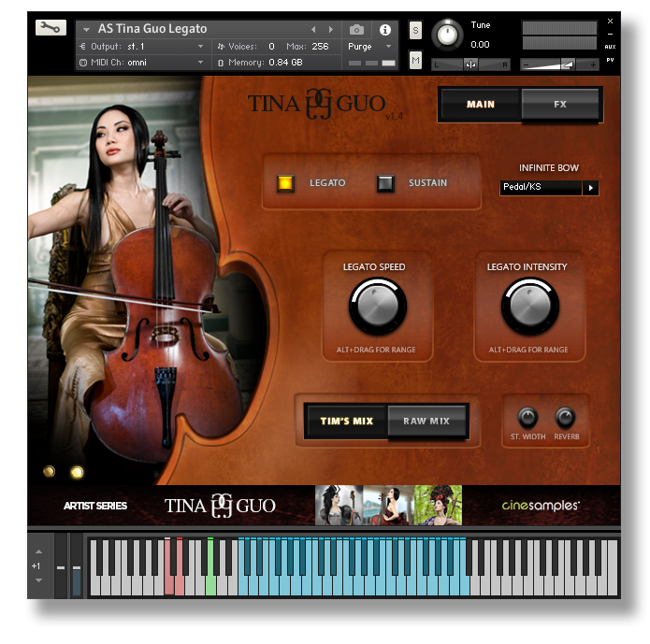Toggle the PV button
Screen dimensions: 650x644
click(610, 60)
